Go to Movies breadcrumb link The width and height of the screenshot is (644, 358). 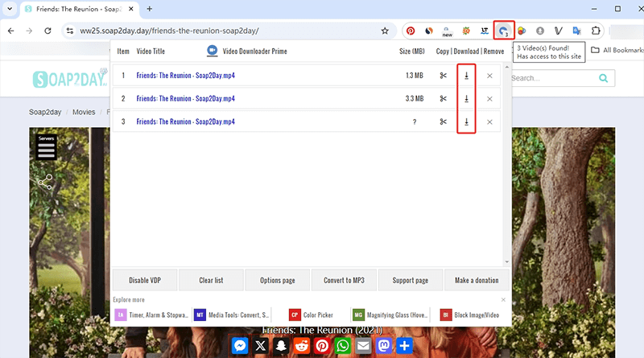click(x=84, y=112)
